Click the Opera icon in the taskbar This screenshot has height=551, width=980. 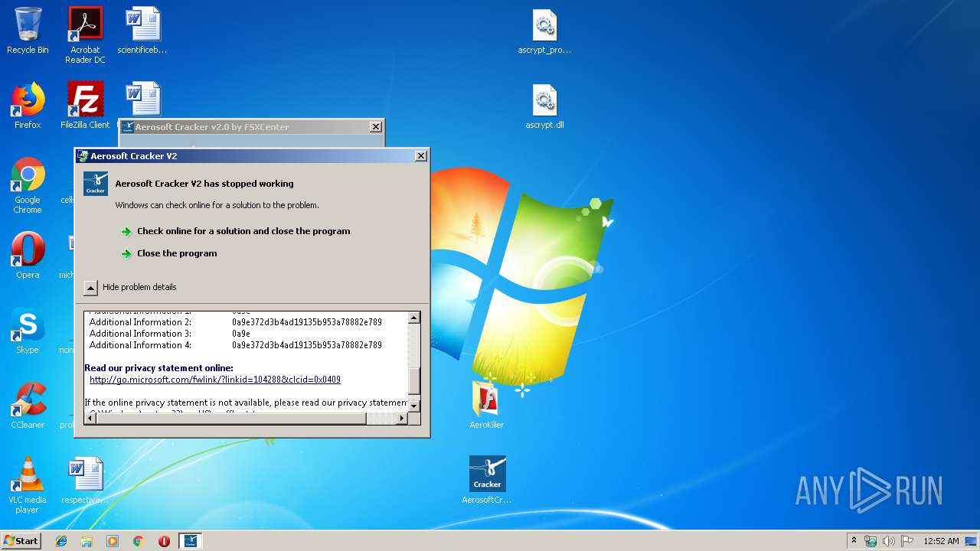164,541
